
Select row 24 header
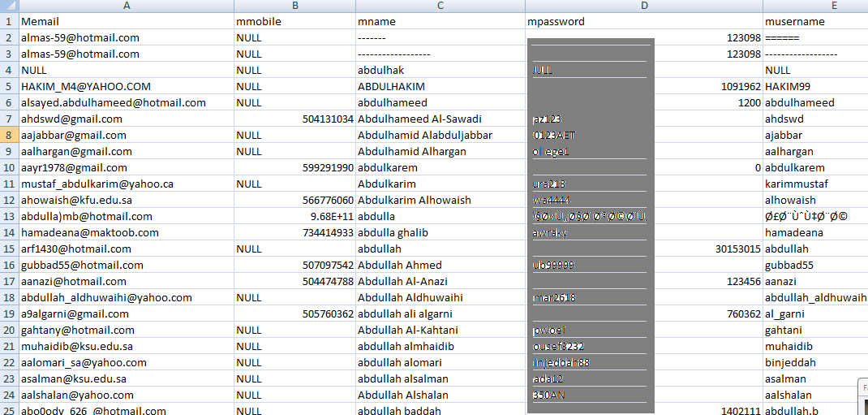tap(10, 396)
